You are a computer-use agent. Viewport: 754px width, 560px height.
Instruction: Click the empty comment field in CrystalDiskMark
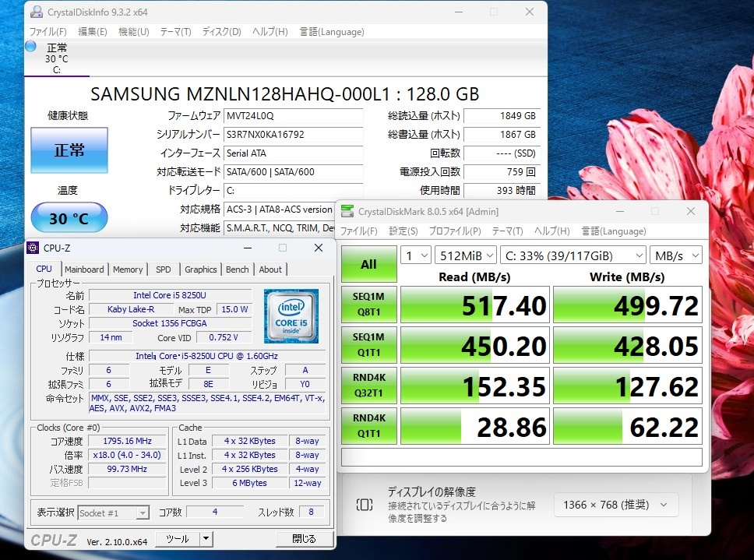(x=522, y=456)
